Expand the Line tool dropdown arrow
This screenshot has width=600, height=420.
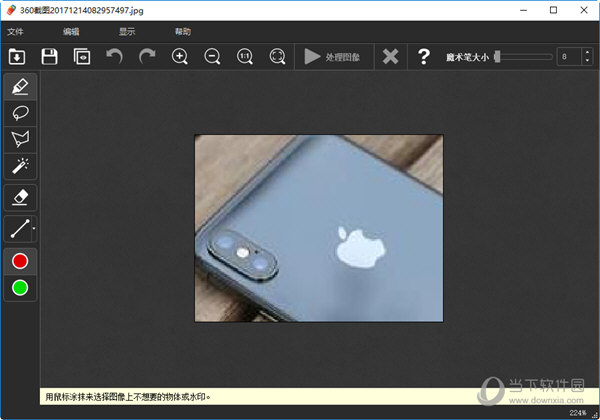click(x=34, y=228)
